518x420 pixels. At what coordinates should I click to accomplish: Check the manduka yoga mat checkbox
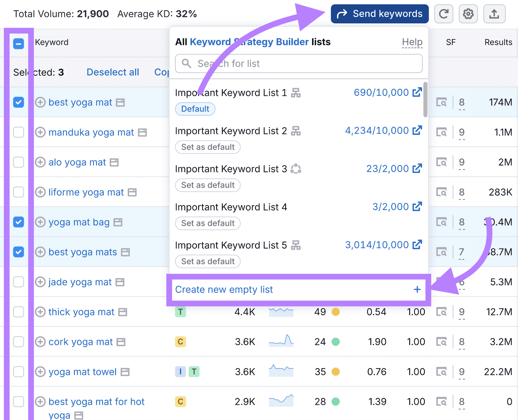[x=18, y=132]
